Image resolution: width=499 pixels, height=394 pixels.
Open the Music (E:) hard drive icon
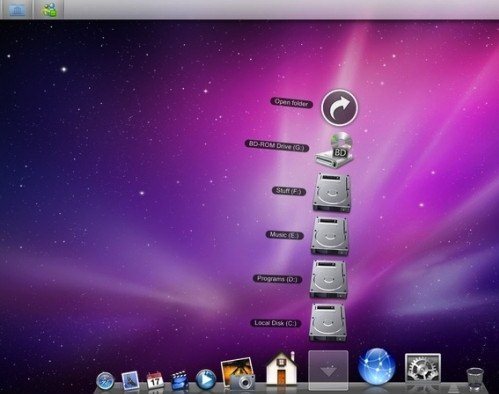pyautogui.click(x=330, y=236)
